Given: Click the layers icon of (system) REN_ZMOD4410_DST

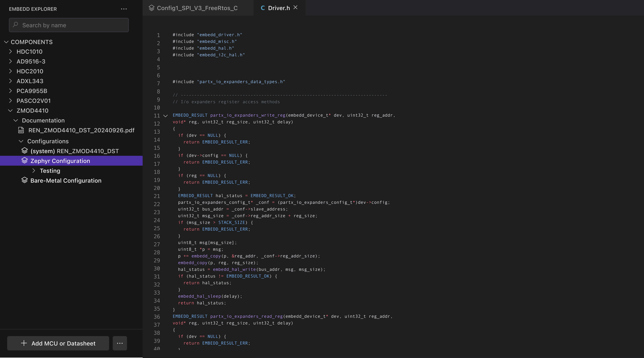Looking at the screenshot, I should [x=24, y=151].
